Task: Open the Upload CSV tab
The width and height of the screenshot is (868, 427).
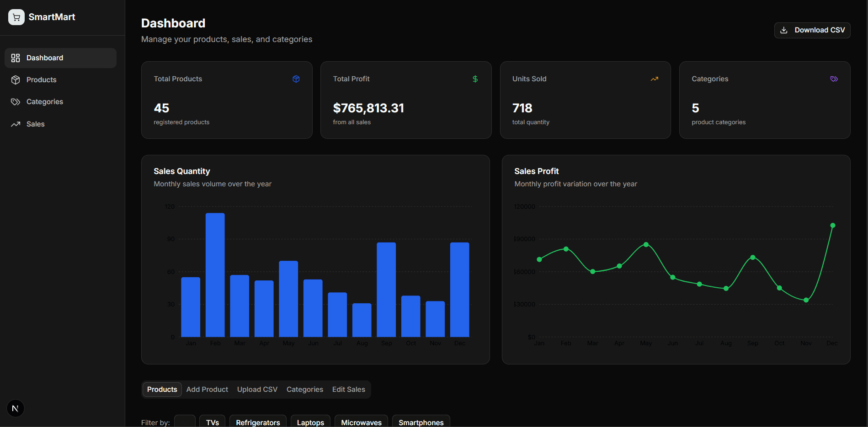Action: [x=257, y=390]
